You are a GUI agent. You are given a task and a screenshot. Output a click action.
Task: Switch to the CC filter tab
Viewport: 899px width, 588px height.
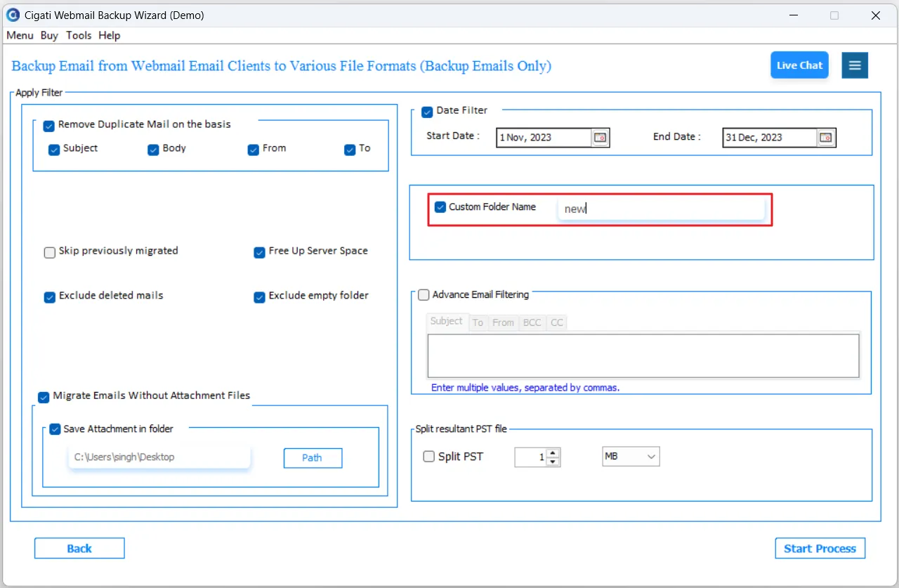556,322
